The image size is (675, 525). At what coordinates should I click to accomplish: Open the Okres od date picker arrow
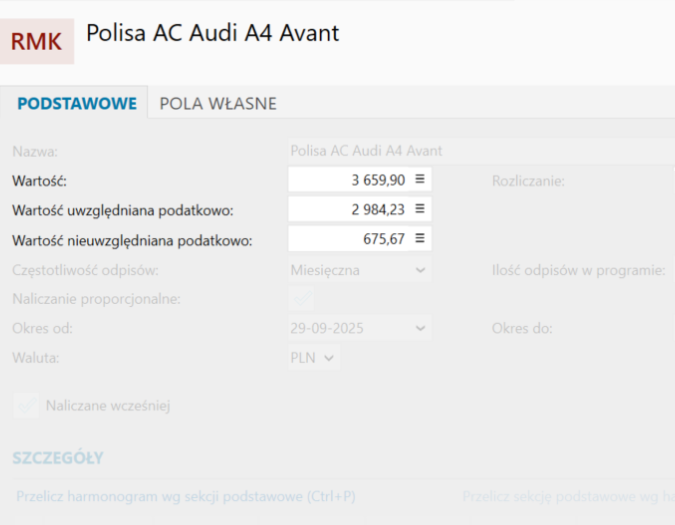(x=420, y=328)
